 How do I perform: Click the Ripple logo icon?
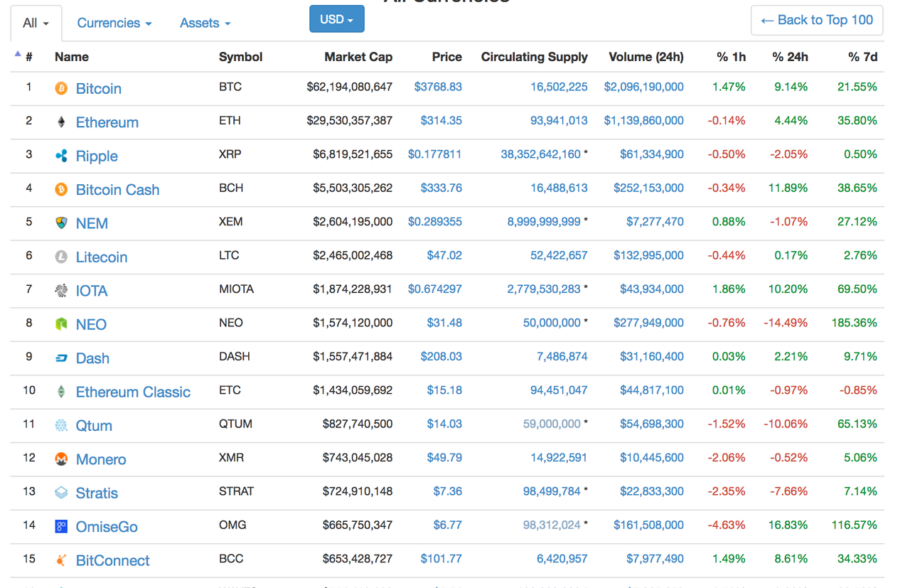tap(61, 156)
